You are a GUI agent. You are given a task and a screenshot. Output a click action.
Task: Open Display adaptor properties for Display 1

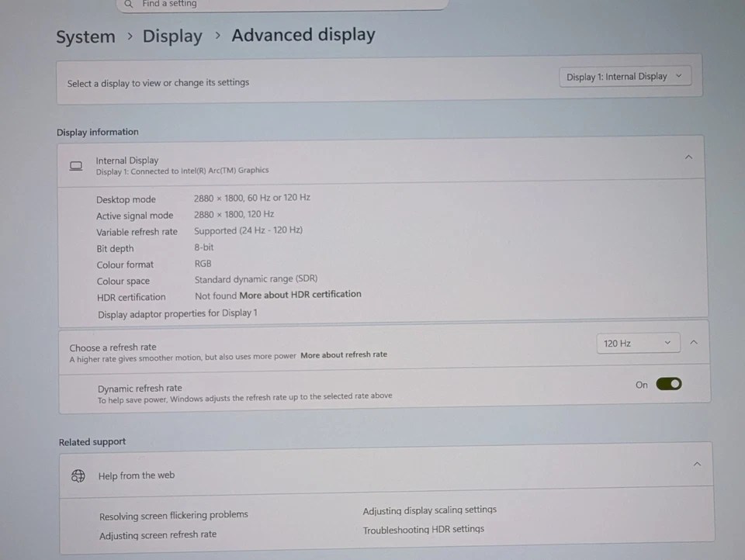coord(177,313)
